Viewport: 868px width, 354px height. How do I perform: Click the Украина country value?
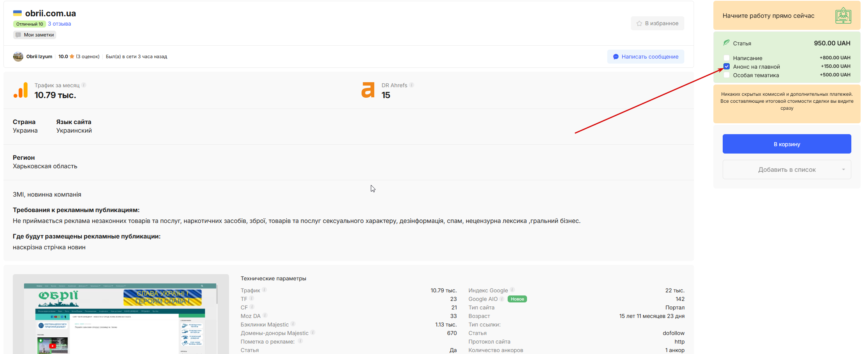(25, 130)
